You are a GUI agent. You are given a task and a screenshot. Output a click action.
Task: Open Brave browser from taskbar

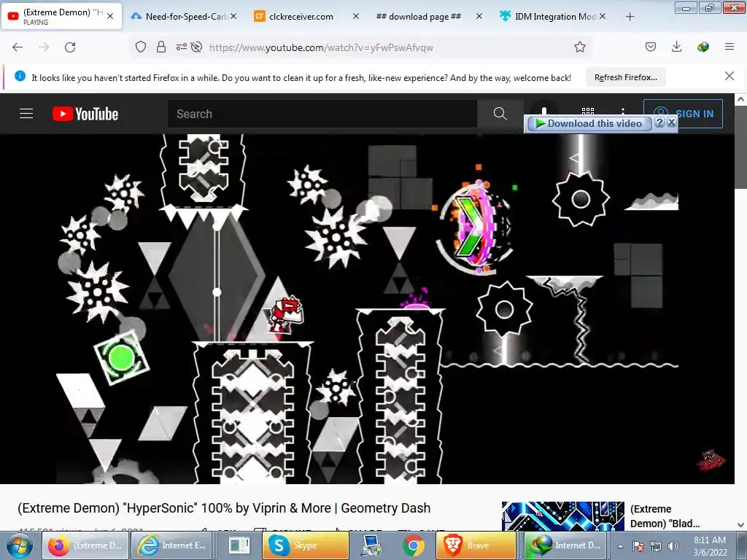click(x=476, y=545)
